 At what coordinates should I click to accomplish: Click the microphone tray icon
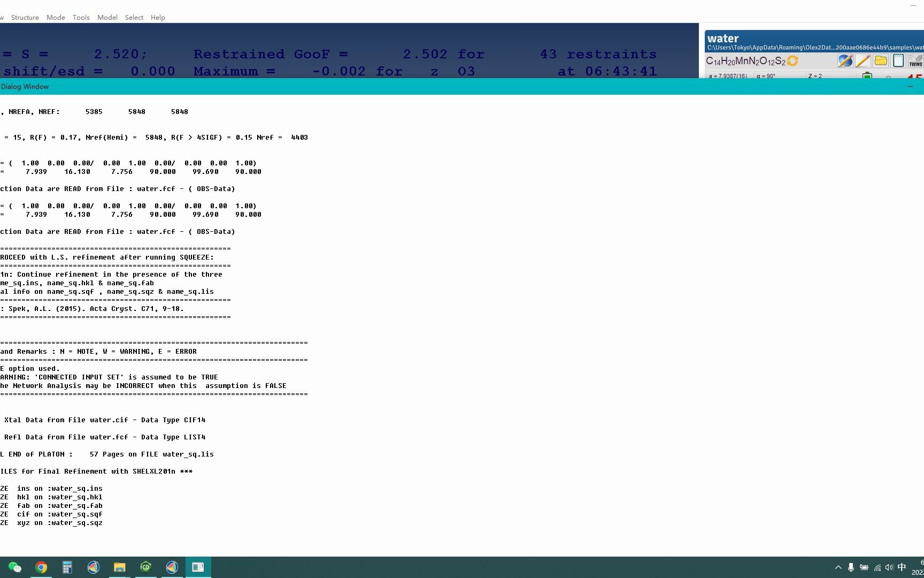[x=851, y=567]
